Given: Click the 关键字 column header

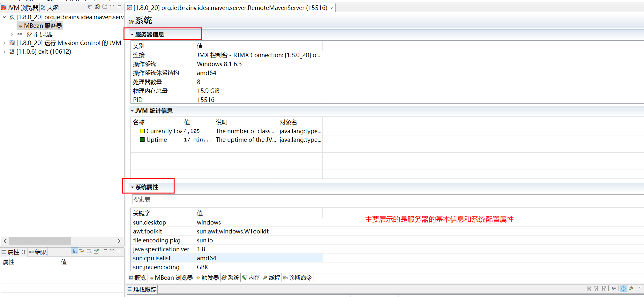Looking at the screenshot, I should (x=163, y=213).
